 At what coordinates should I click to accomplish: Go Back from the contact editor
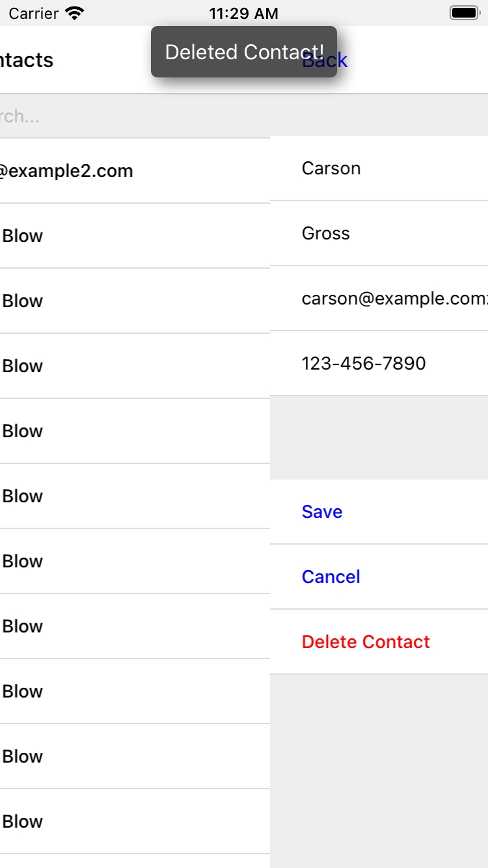[x=341, y=61]
